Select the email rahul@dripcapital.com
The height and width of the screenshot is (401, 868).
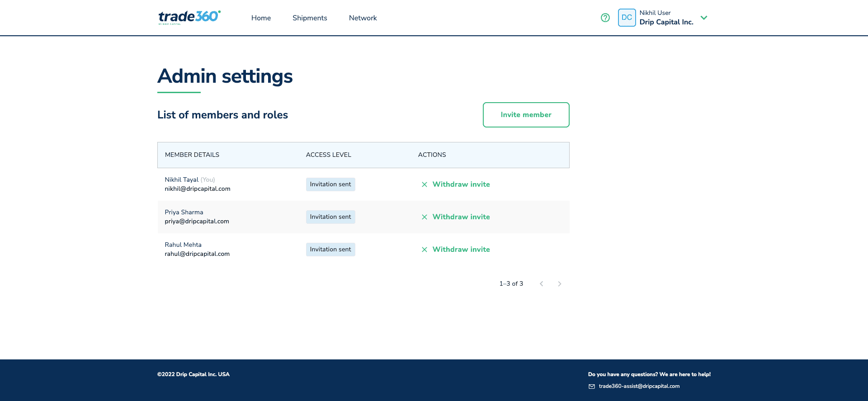tap(197, 254)
